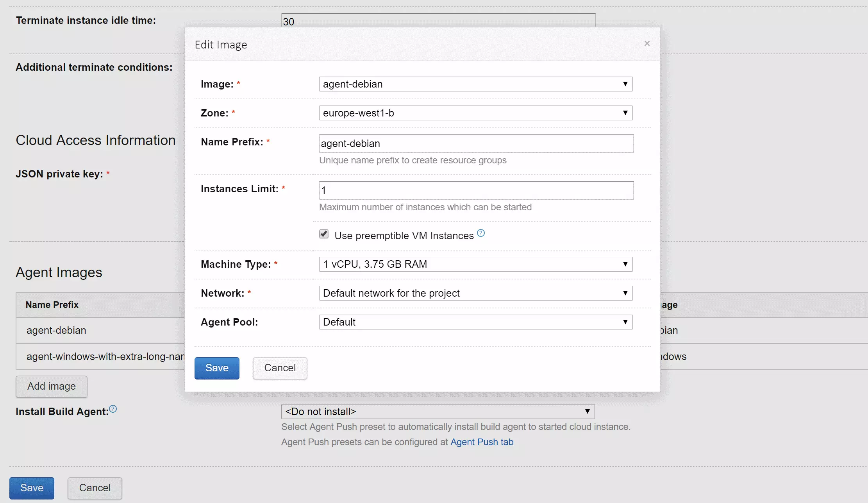Select the agent-windows-with-extra-long-name row
This screenshot has height=503, width=868.
pos(98,356)
